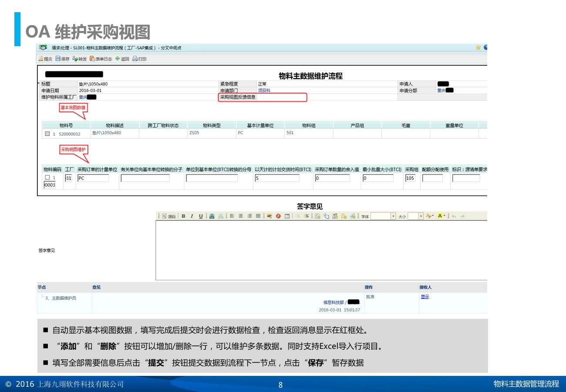Click the 采购订单的计量单位 field containing PC
The image size is (566, 392).
click(x=93, y=178)
